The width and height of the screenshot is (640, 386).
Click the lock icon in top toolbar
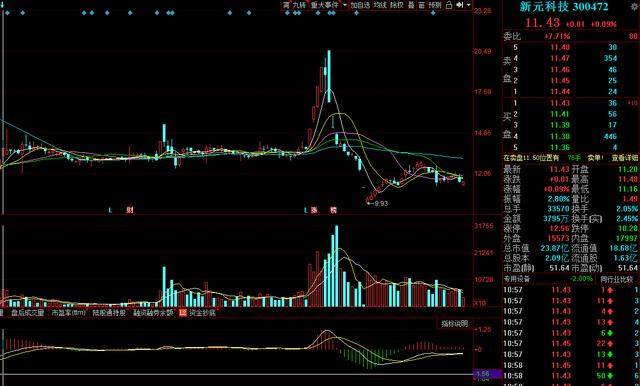[449, 5]
